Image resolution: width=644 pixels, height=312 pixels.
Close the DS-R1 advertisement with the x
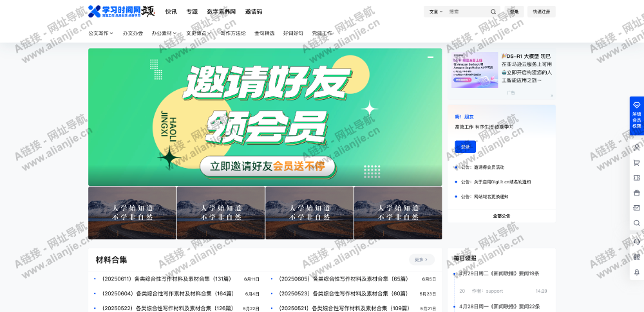click(552, 96)
